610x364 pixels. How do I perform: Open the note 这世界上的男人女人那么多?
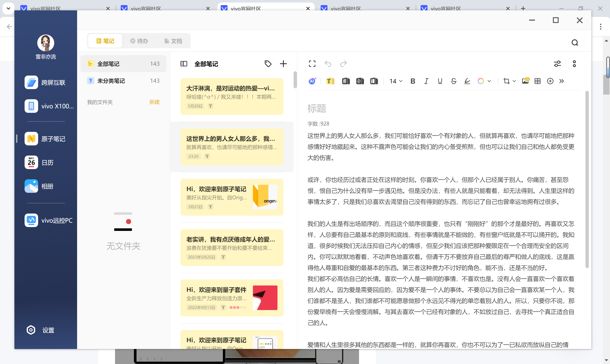click(x=232, y=147)
